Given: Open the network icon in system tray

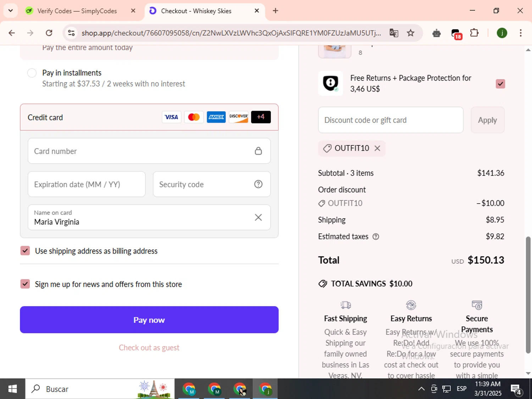Looking at the screenshot, I should pyautogui.click(x=446, y=389).
